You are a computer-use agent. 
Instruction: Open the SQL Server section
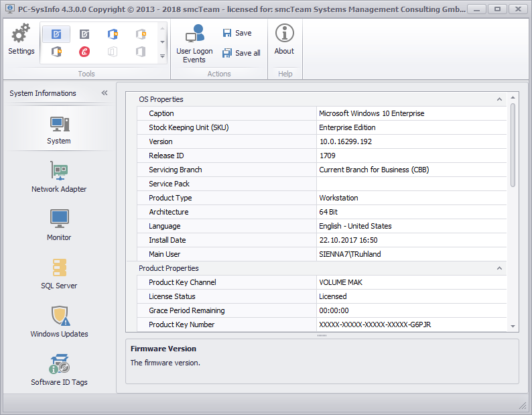click(x=59, y=274)
